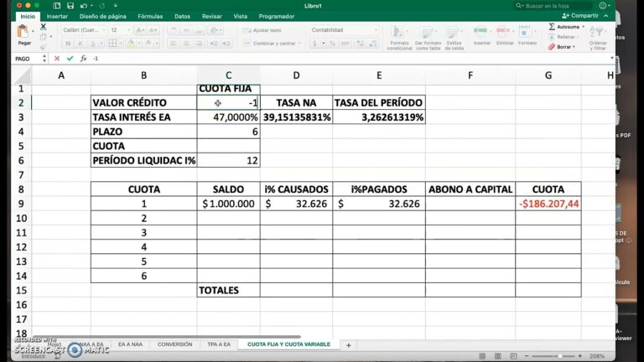Click the Buscar en la hoja field
644x362 pixels.
point(553,6)
